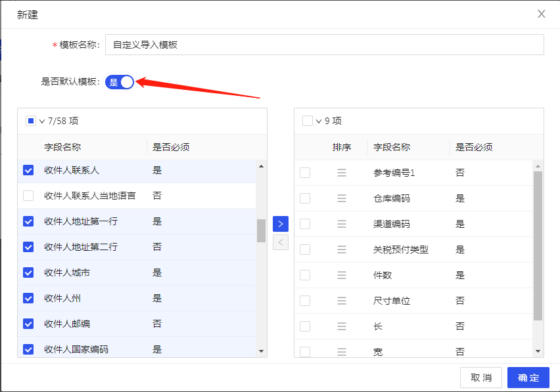Move the checked fields to the right list
This screenshot has width=560, height=392.
(x=281, y=224)
